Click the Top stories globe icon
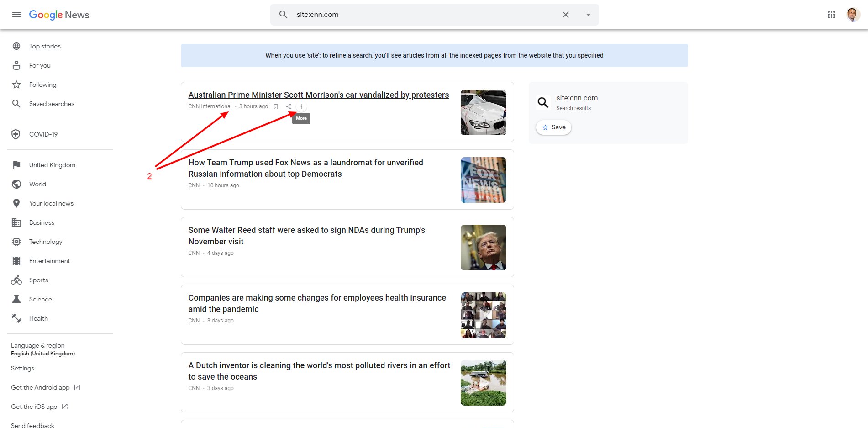 [16, 46]
